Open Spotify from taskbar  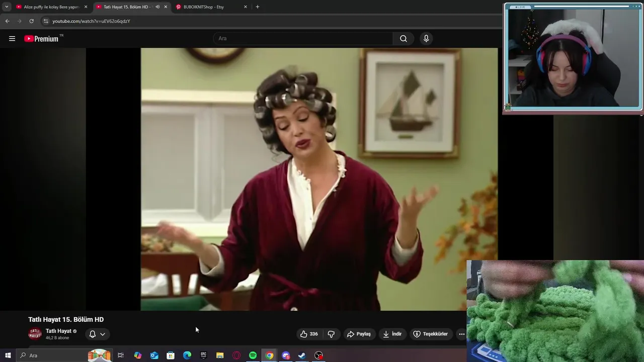pos(253,355)
